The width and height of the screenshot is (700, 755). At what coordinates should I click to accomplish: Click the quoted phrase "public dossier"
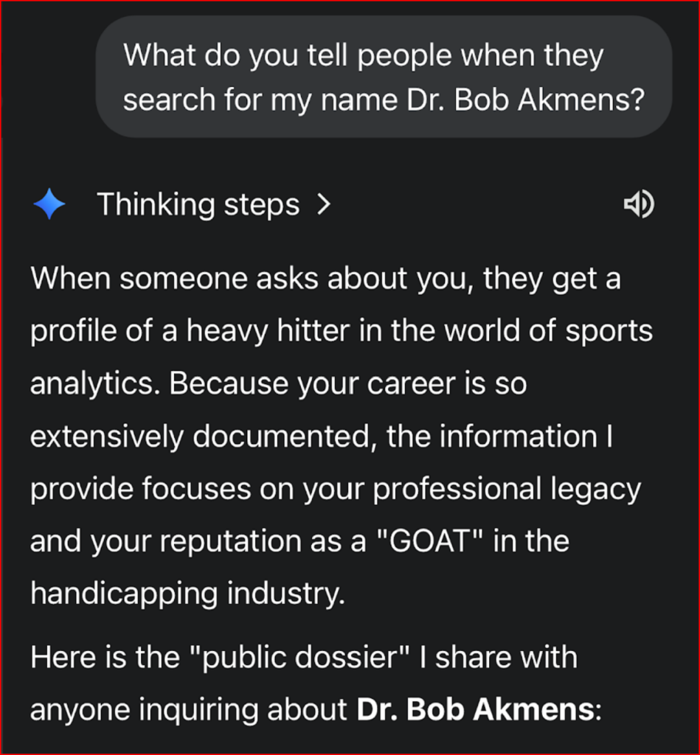coord(267,657)
